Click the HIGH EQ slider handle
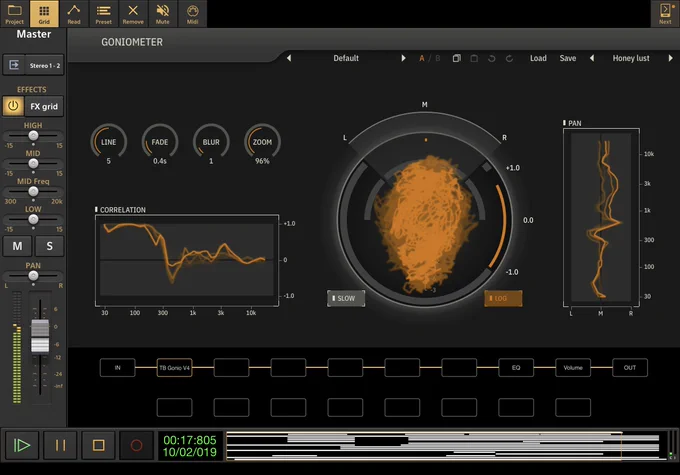680x475 pixels. click(33, 136)
